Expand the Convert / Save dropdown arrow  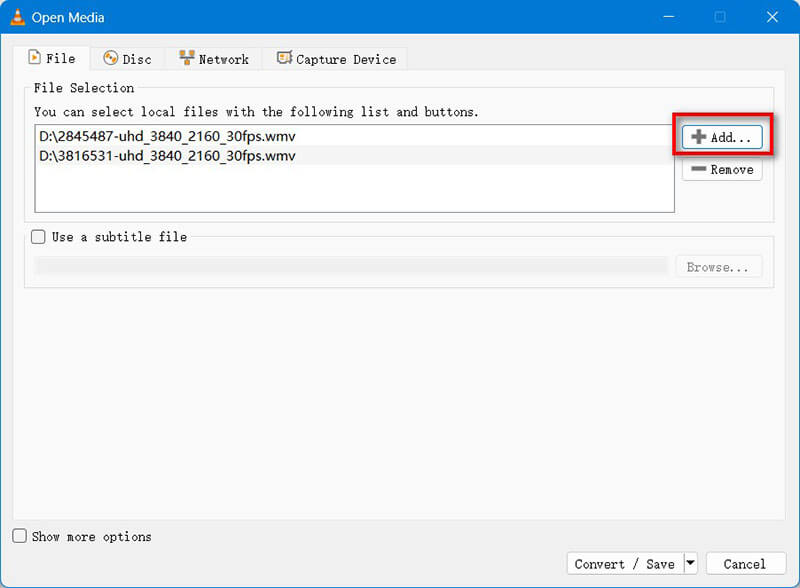[690, 564]
